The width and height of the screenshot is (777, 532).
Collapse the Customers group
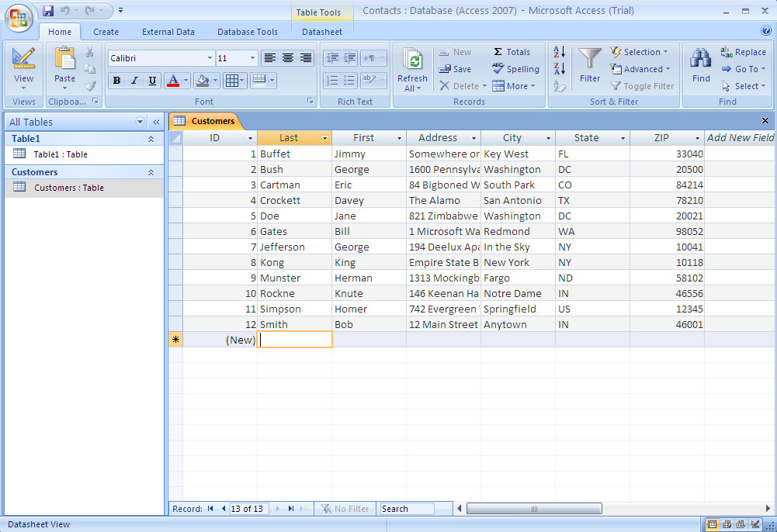(x=151, y=172)
